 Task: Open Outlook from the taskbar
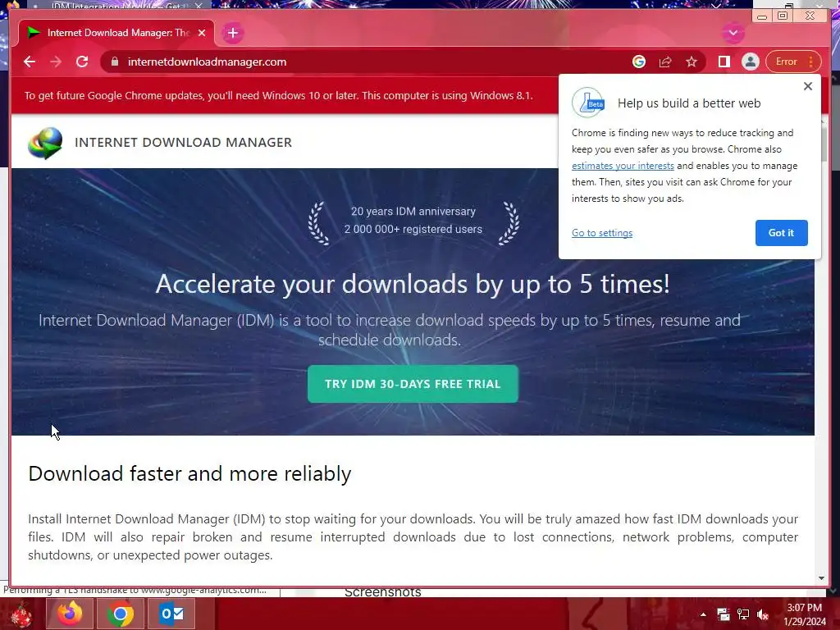click(171, 614)
